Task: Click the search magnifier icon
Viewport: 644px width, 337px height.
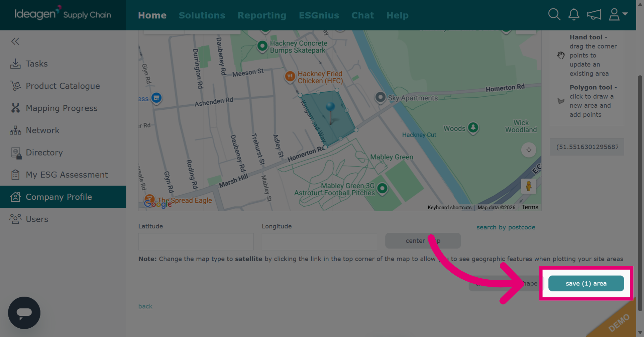Action: [x=554, y=14]
